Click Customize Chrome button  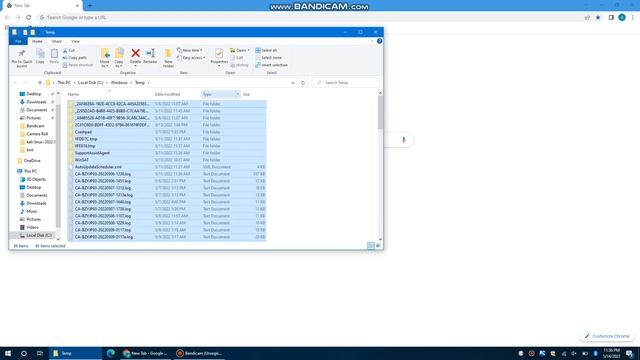pyautogui.click(x=607, y=336)
